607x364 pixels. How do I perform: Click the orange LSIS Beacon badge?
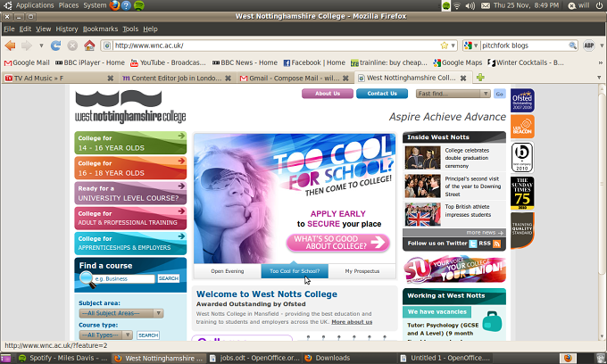(x=522, y=127)
